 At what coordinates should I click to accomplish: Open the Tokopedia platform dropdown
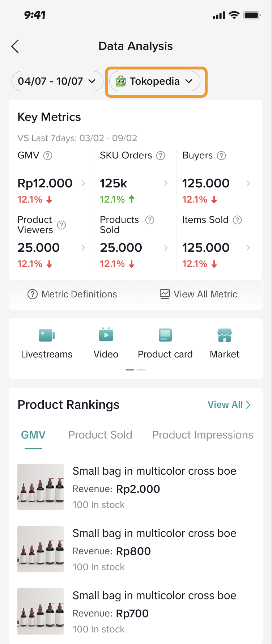click(155, 81)
